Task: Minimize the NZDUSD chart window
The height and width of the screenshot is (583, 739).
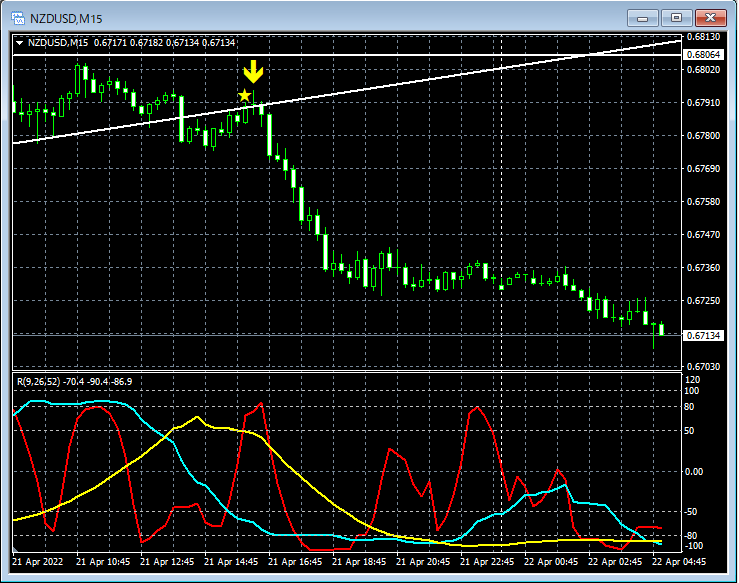Action: 642,18
